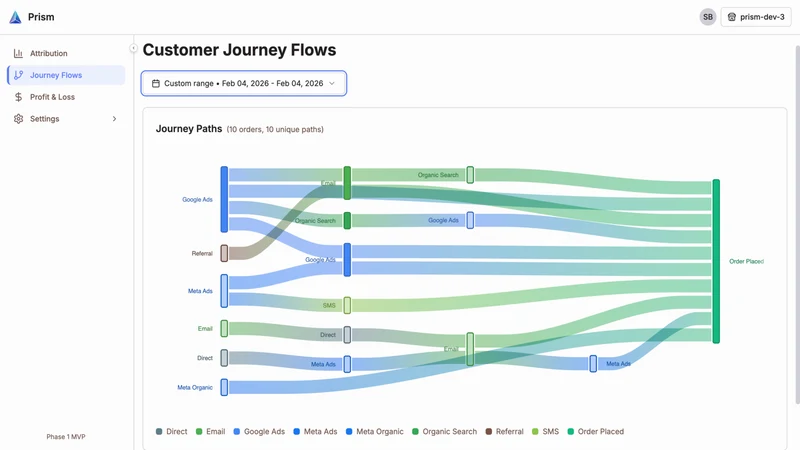
Task: Select the Meta Ads first-step node
Action: (224, 291)
